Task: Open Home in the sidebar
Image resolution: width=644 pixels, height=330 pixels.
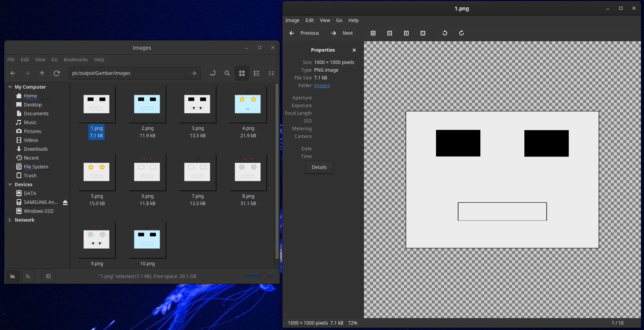Action: coord(30,96)
